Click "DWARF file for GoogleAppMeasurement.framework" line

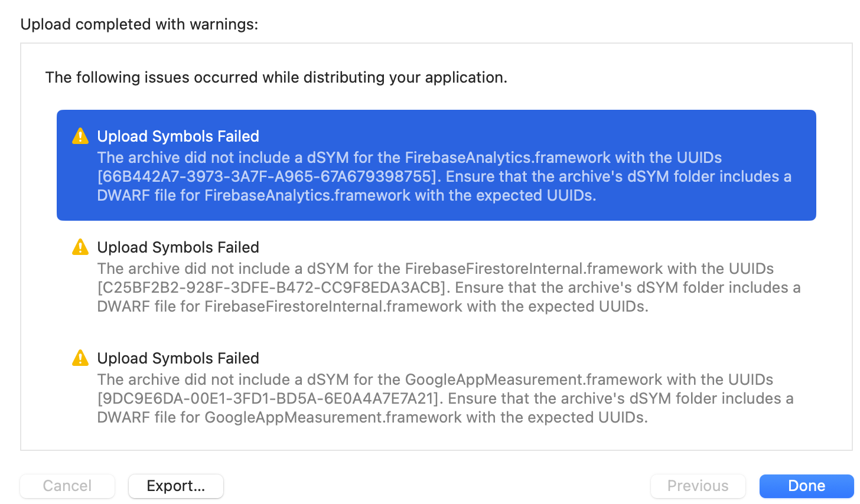tap(372, 417)
